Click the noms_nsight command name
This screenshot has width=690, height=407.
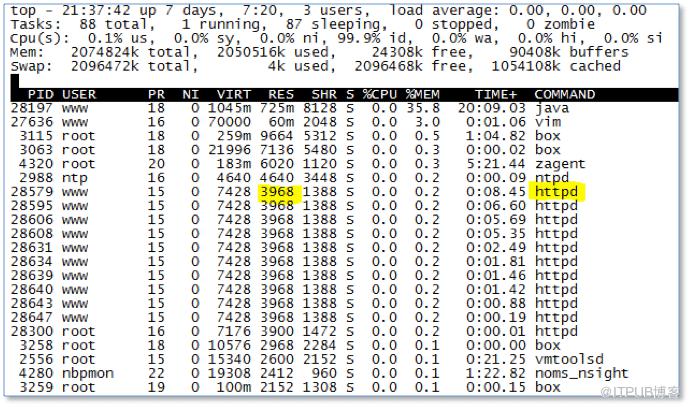tap(582, 373)
